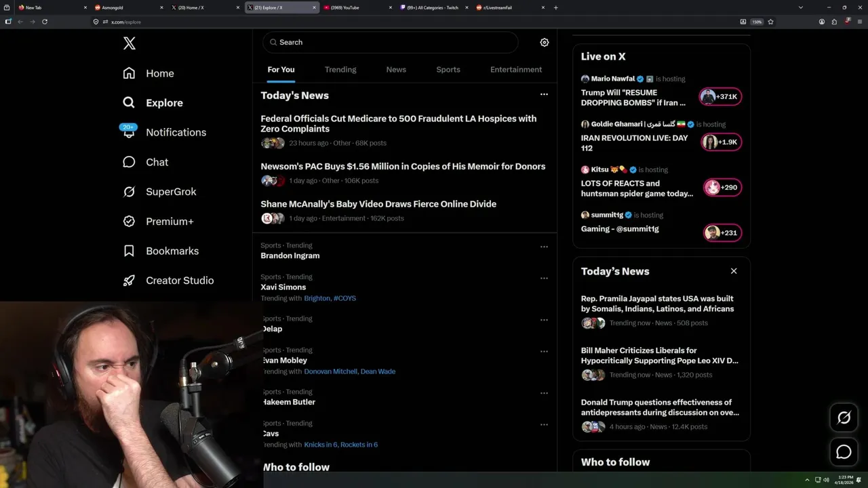The image size is (868, 488).
Task: Open more options for Xavi Simons trend
Action: pyautogui.click(x=544, y=279)
